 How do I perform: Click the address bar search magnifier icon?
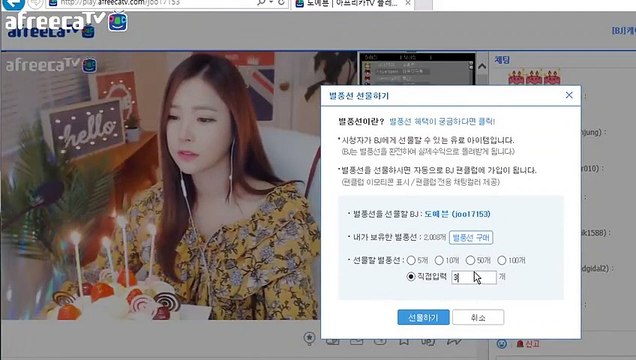click(x=261, y=3)
